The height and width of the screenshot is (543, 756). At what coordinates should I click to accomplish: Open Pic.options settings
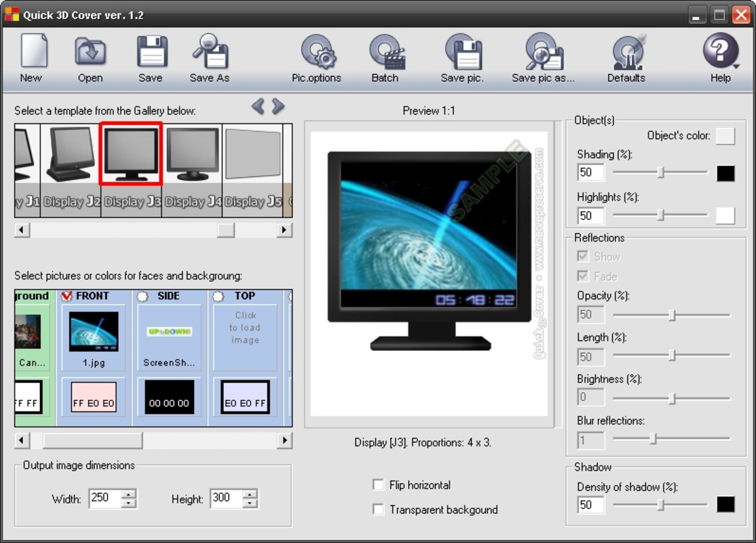[x=317, y=52]
